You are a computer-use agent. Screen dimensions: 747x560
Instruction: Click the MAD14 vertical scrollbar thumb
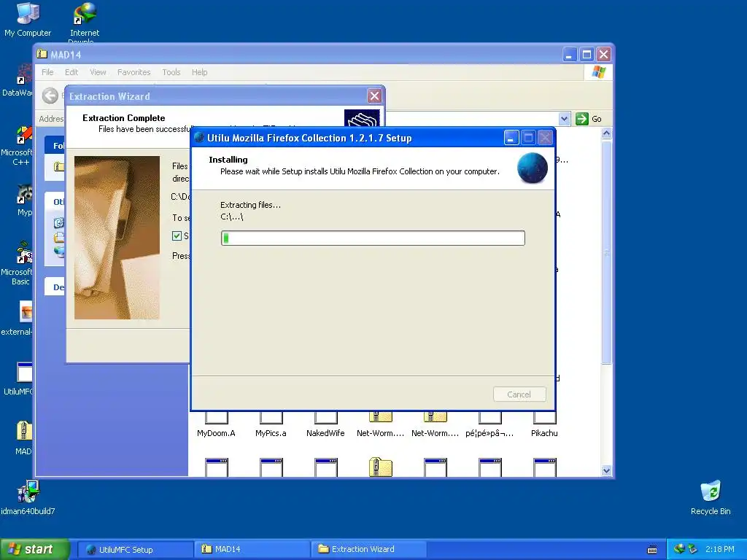coord(606,252)
